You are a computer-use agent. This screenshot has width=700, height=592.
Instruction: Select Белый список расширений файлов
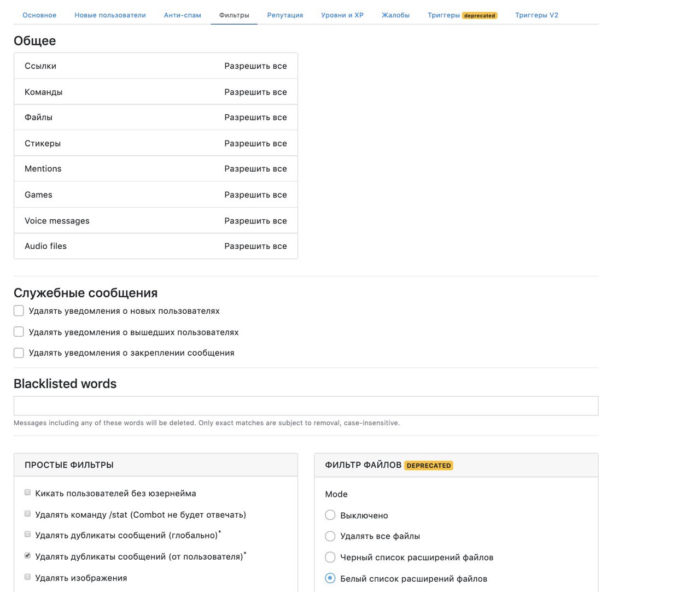click(330, 578)
